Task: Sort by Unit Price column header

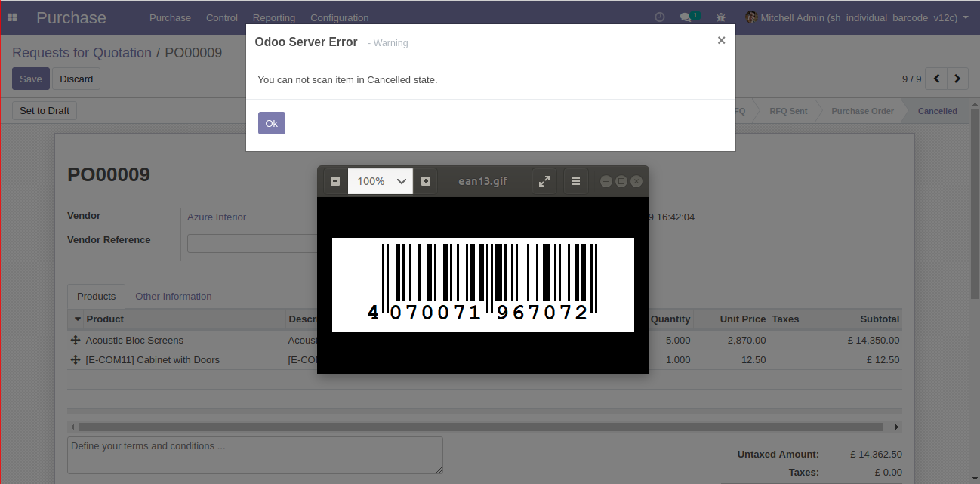Action: pos(743,319)
